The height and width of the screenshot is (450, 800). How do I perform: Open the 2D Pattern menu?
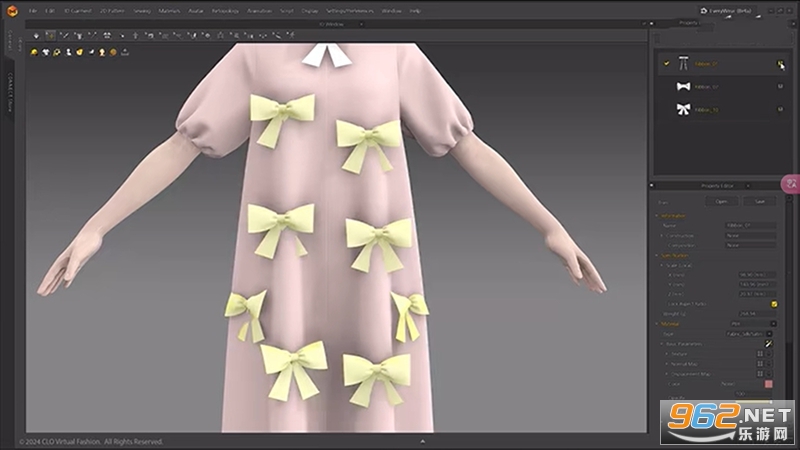click(112, 11)
